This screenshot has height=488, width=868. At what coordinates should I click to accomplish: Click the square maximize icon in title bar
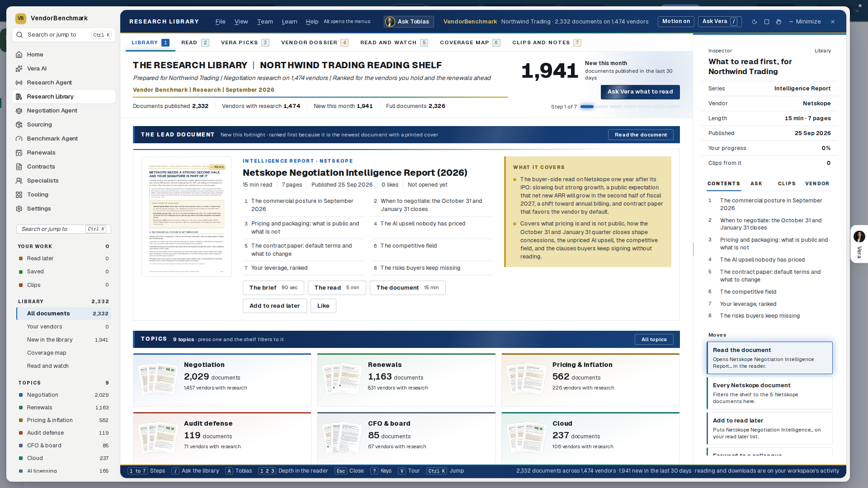tap(767, 22)
